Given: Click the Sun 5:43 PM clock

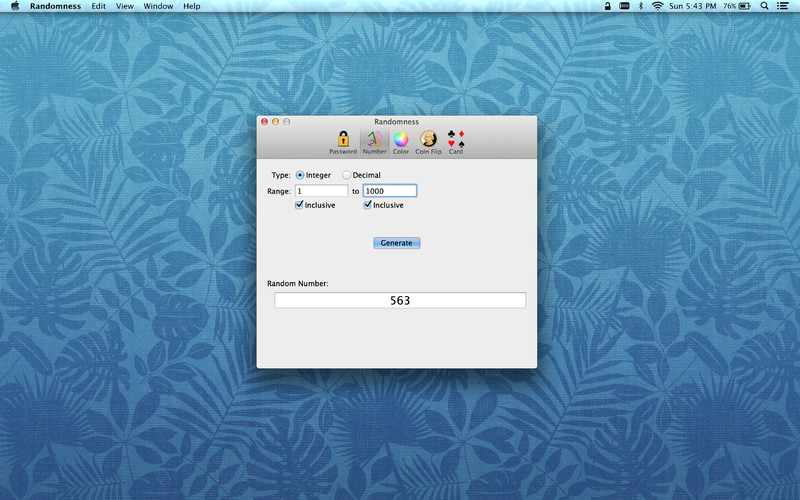Looking at the screenshot, I should (692, 6).
